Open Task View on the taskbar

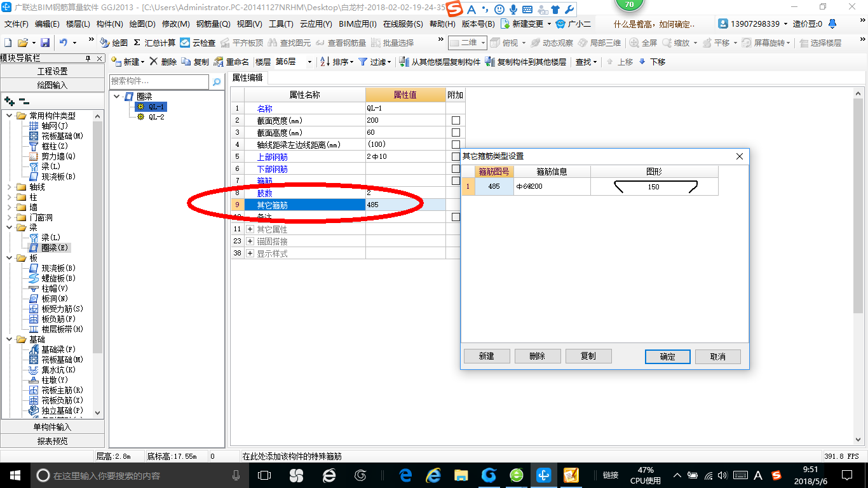click(x=264, y=475)
